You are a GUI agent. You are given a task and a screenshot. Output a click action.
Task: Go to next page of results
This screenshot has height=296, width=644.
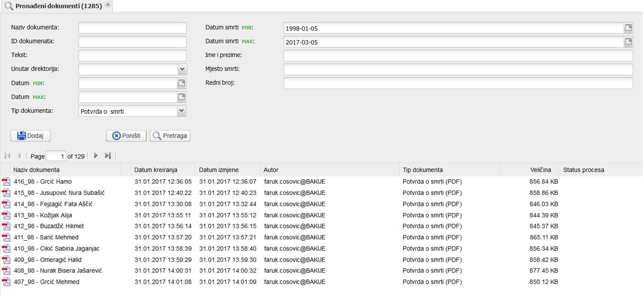(x=96, y=156)
